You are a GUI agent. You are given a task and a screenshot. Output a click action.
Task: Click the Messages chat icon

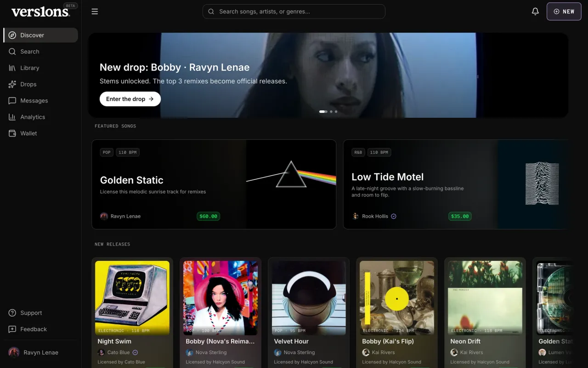[12, 101]
